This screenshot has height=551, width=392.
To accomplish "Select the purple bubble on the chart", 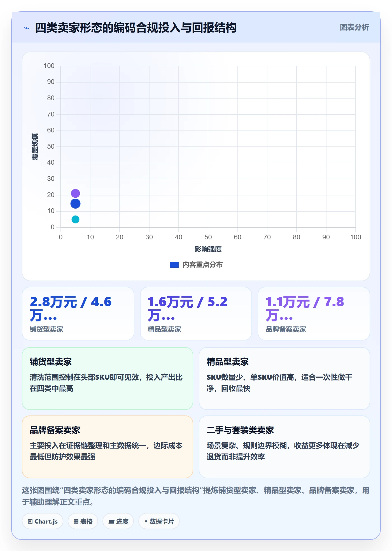I will point(75,193).
